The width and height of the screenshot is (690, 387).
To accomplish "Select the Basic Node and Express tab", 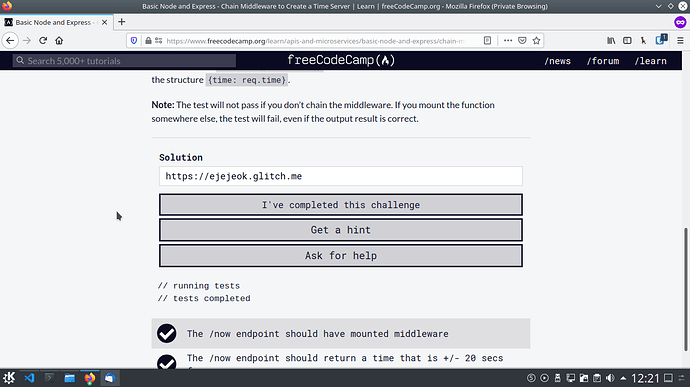I will tap(56, 22).
